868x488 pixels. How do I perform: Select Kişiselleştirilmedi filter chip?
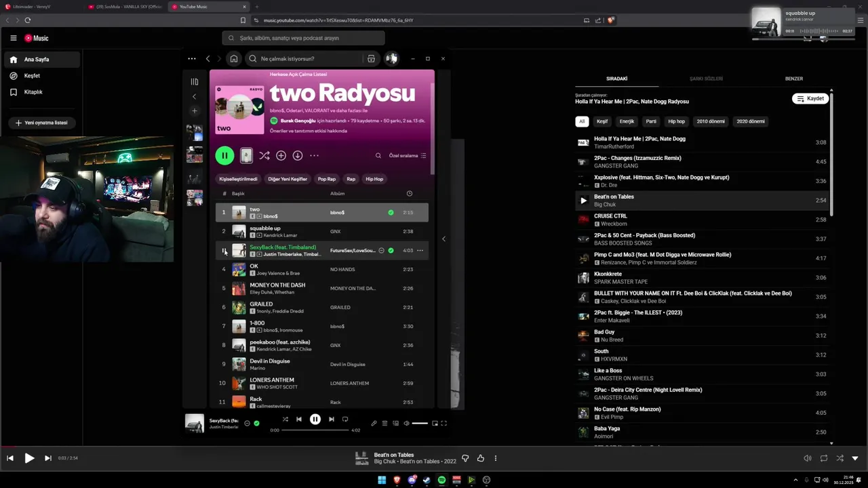pyautogui.click(x=238, y=179)
